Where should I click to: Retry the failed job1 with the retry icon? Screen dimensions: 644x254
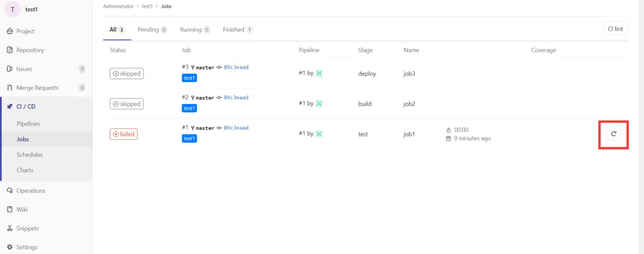click(613, 134)
